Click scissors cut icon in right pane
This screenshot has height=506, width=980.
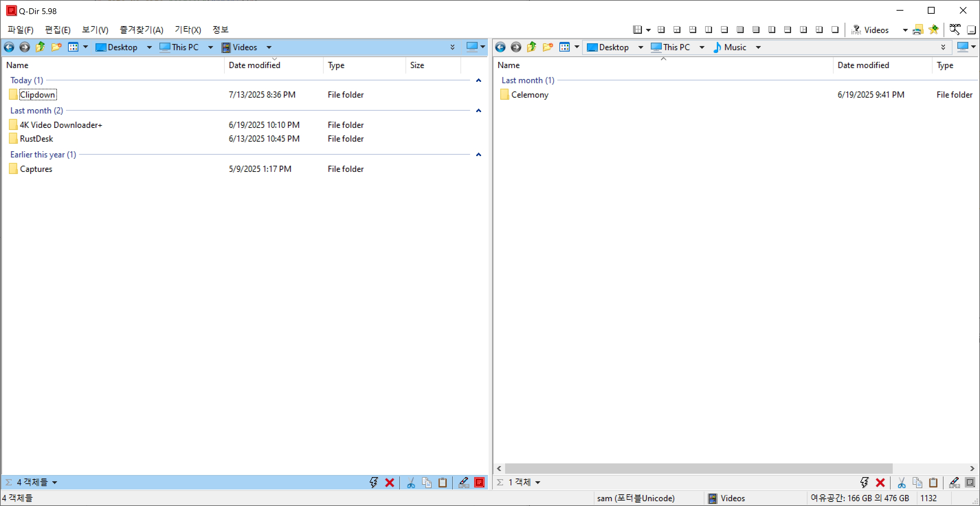(901, 482)
